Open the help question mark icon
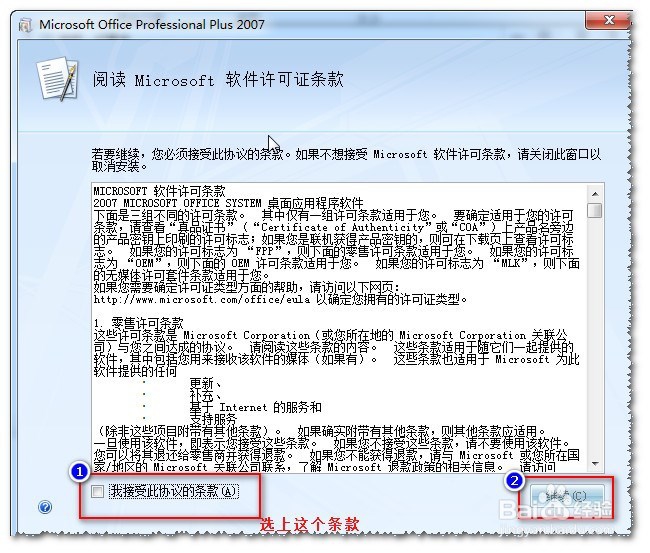 coord(45,507)
